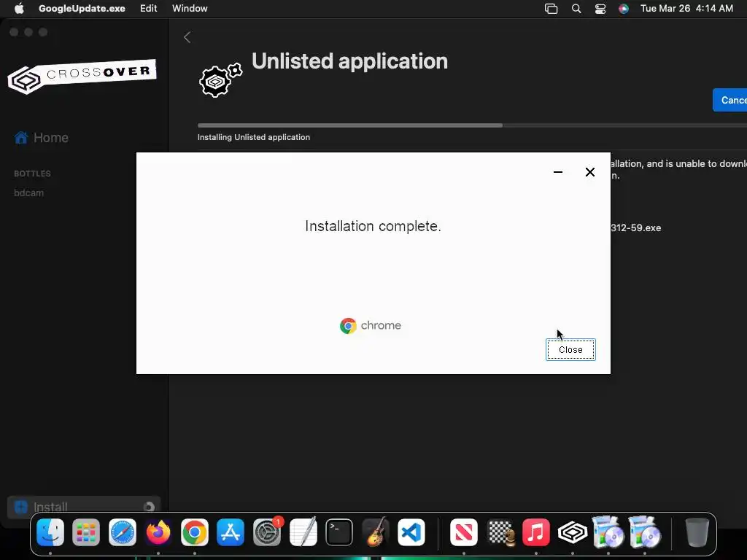Open Firefox from the Dock
The width and height of the screenshot is (747, 560).
point(158,532)
